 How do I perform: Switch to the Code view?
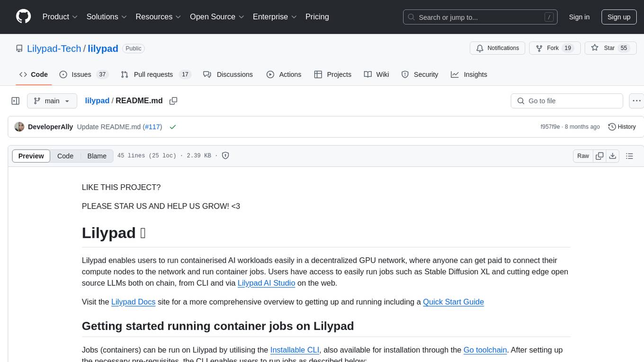click(x=65, y=156)
